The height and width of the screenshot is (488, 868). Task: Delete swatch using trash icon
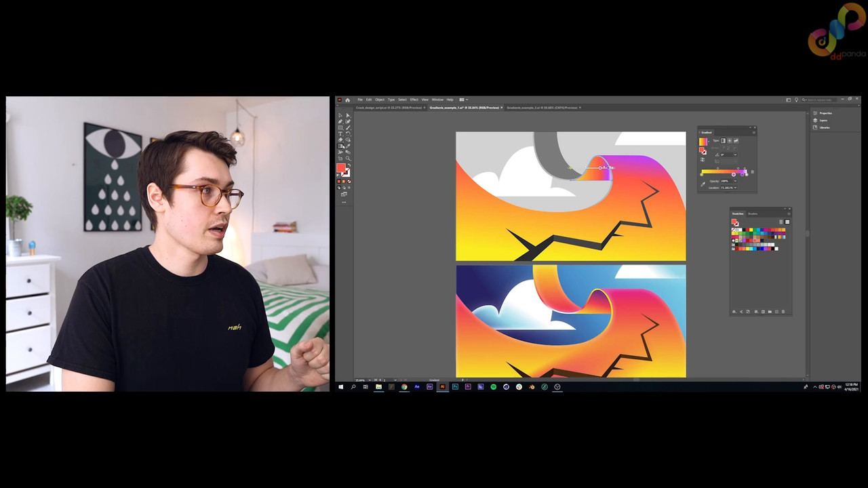(783, 312)
